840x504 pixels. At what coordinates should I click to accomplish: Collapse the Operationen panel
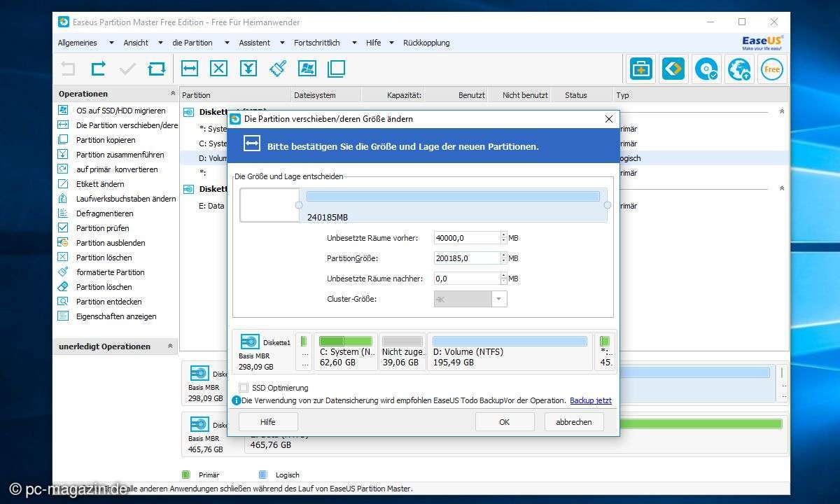pos(172,93)
